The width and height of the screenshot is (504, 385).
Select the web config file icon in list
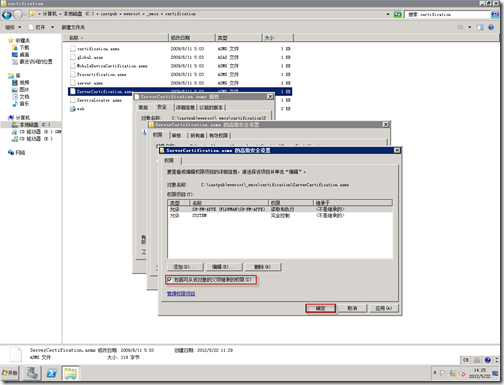[73, 109]
